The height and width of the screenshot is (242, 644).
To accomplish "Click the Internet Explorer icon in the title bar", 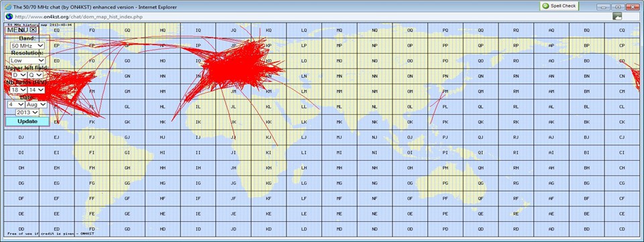I will (x=7, y=7).
